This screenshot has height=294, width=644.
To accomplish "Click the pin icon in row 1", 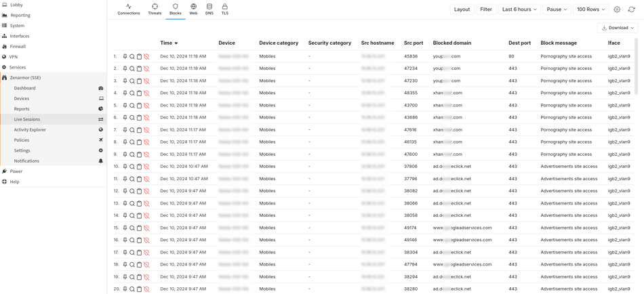I will pyautogui.click(x=125, y=56).
